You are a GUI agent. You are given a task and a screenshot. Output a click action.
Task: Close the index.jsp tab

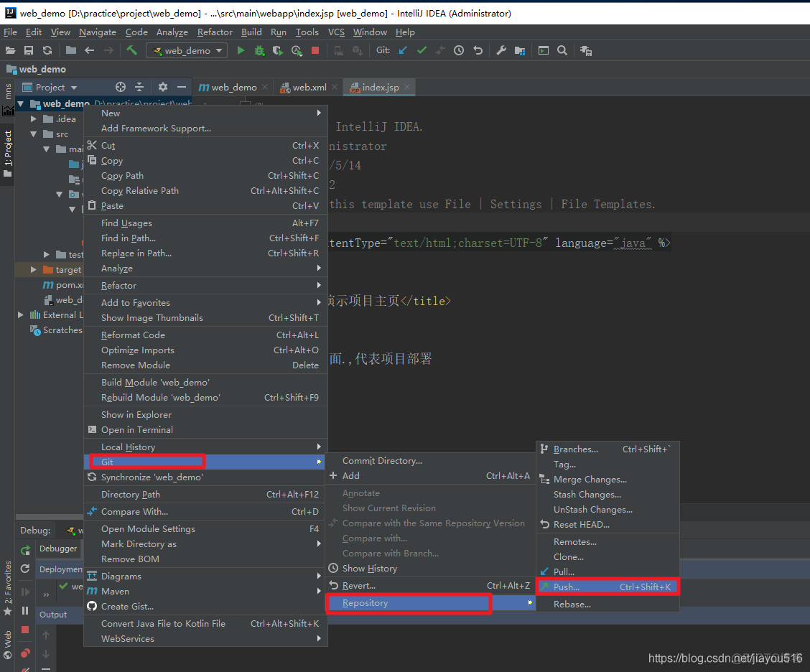(x=408, y=88)
